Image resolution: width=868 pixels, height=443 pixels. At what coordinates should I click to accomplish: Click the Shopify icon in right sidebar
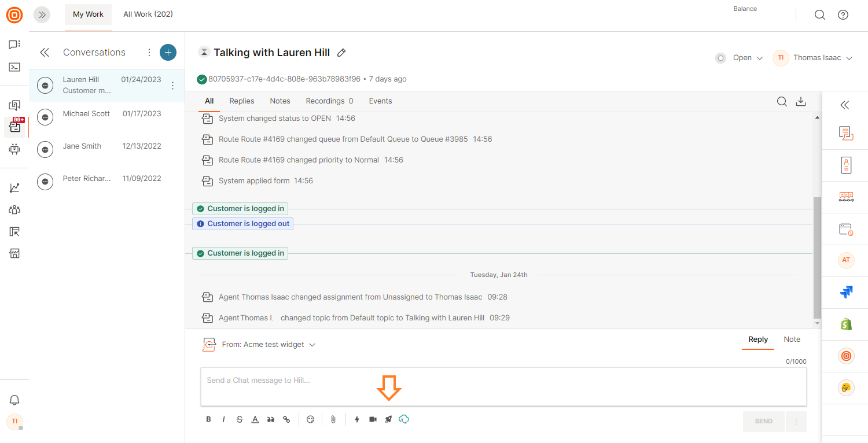pyautogui.click(x=846, y=324)
